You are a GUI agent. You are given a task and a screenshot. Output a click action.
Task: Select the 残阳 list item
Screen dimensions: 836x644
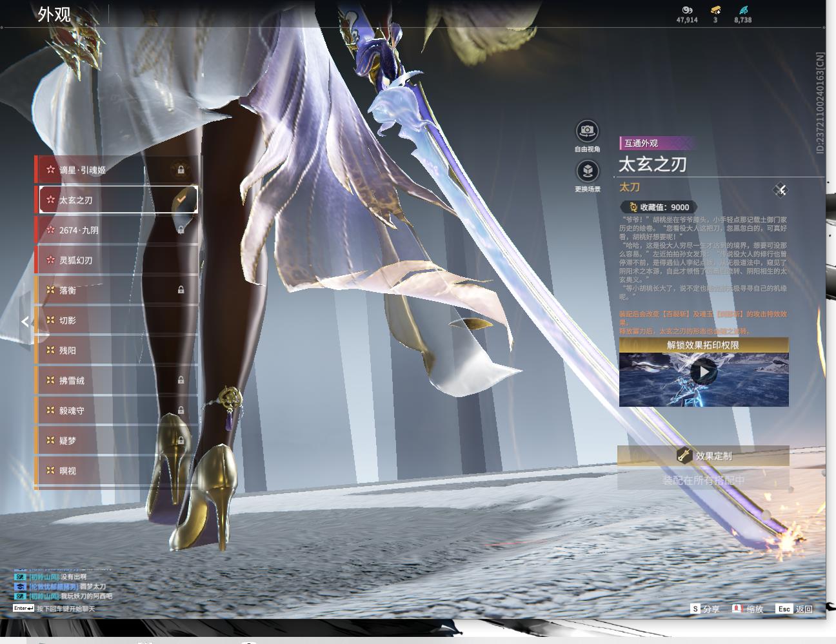pos(116,350)
